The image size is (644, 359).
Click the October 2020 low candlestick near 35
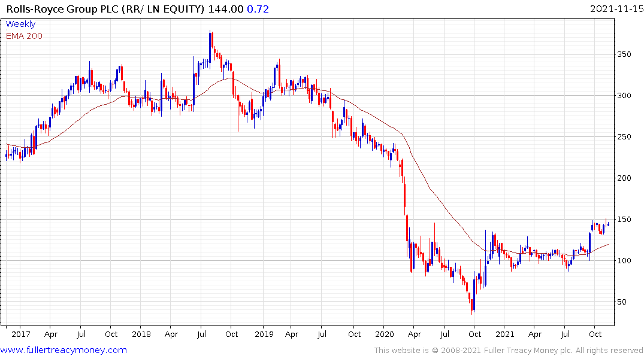click(x=472, y=306)
